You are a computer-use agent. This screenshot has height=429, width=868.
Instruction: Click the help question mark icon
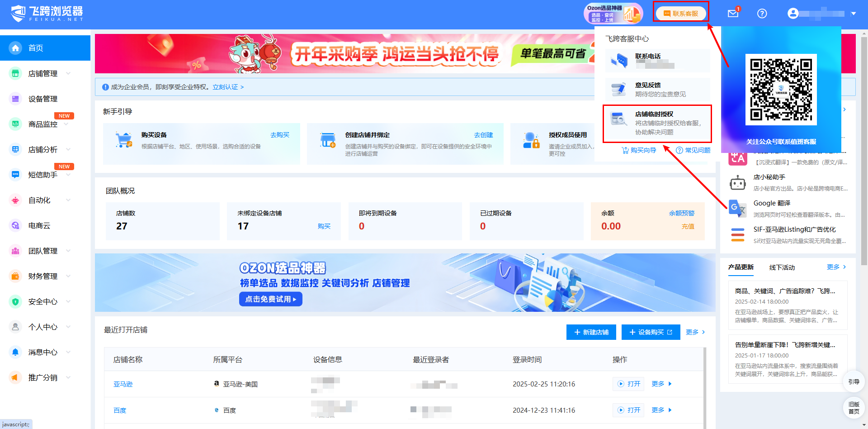(x=762, y=14)
